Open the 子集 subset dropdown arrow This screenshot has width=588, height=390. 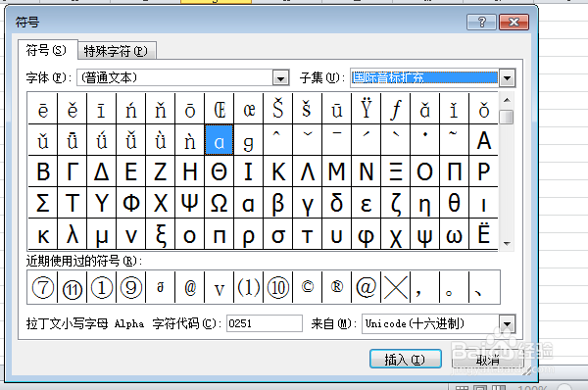(507, 78)
